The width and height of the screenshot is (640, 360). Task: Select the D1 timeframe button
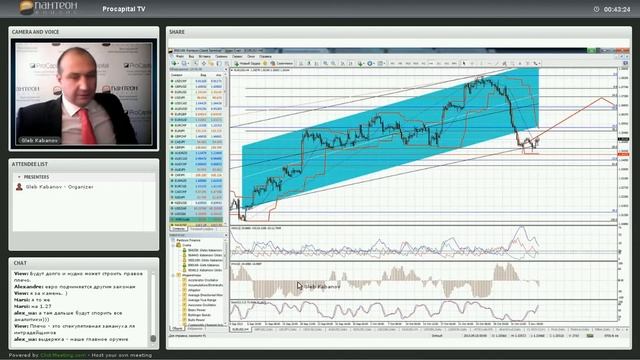[x=438, y=63]
